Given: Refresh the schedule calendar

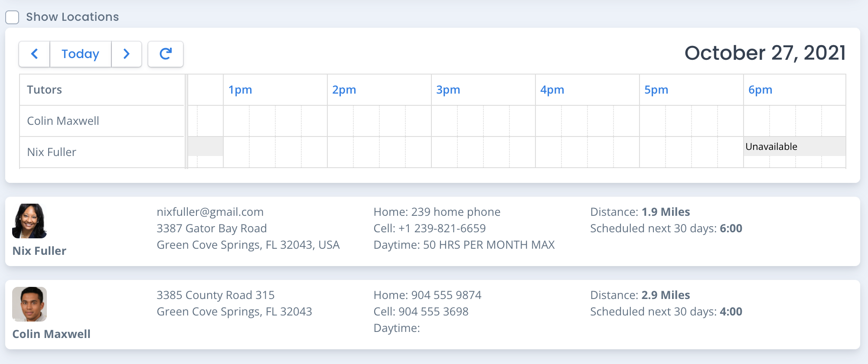Looking at the screenshot, I should coord(166,54).
